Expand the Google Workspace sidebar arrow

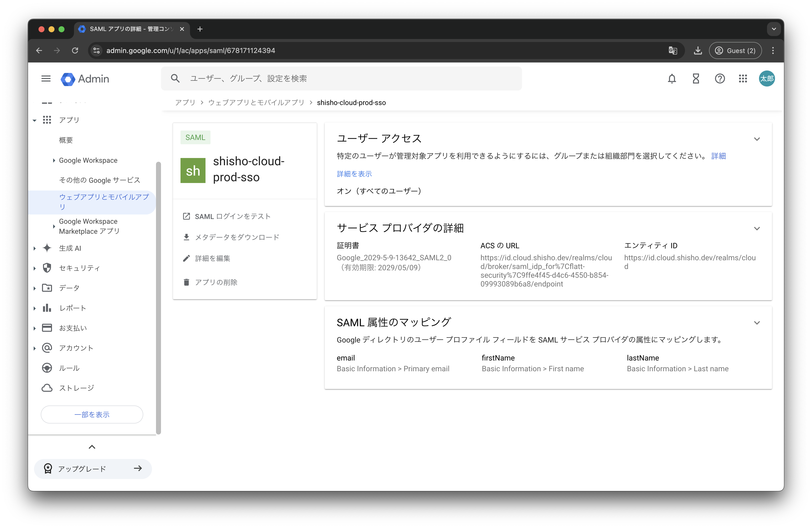(x=54, y=160)
